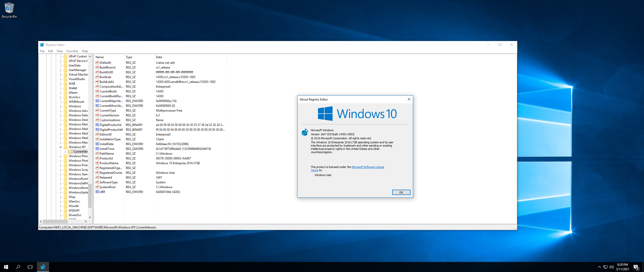This screenshot has width=644, height=272.
Task: Expand the VisualStudio tree node
Action: [60, 79]
